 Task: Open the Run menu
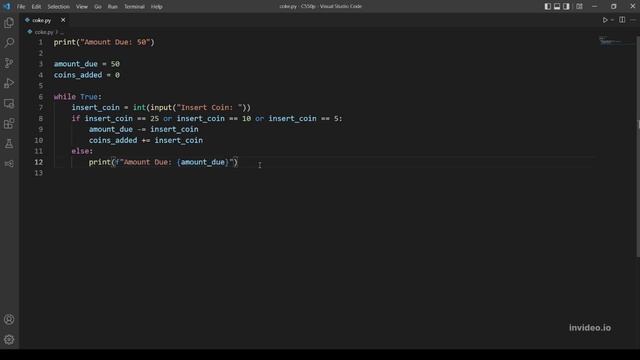pyautogui.click(x=112, y=7)
